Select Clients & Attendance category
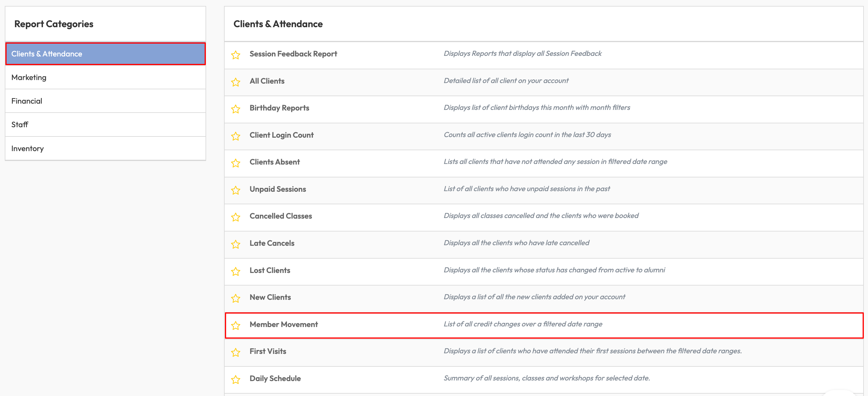The image size is (868, 396). tap(106, 54)
